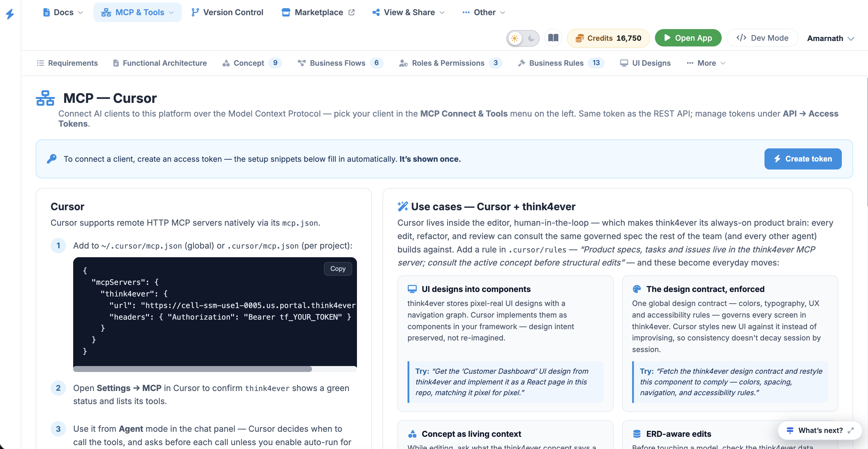Click the palette icon beside design contract
The height and width of the screenshot is (449, 868).
[637, 289]
